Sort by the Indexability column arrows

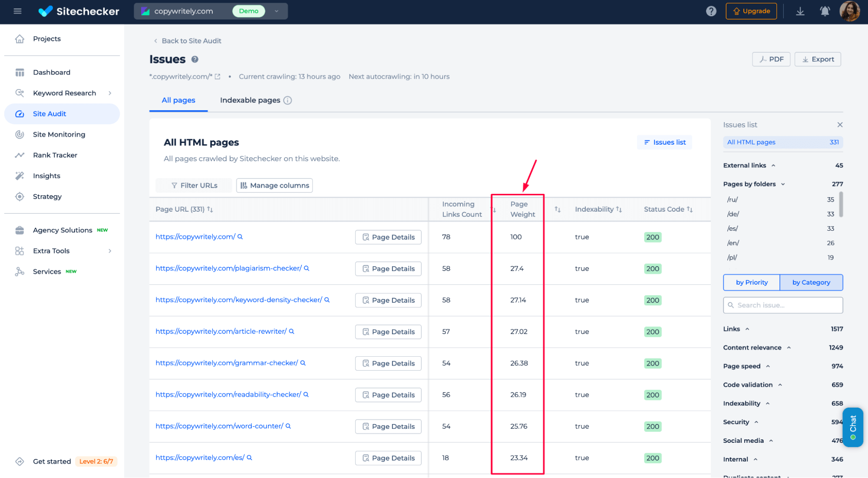tap(619, 209)
